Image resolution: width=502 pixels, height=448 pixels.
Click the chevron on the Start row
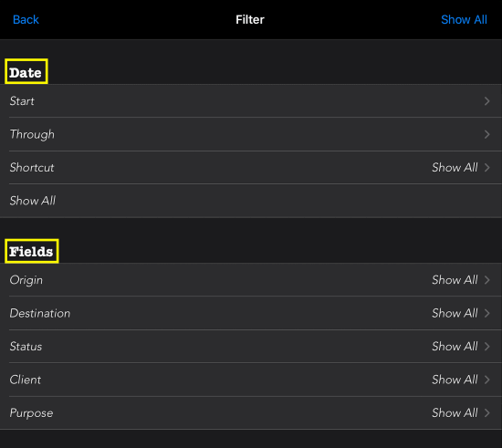[487, 101]
